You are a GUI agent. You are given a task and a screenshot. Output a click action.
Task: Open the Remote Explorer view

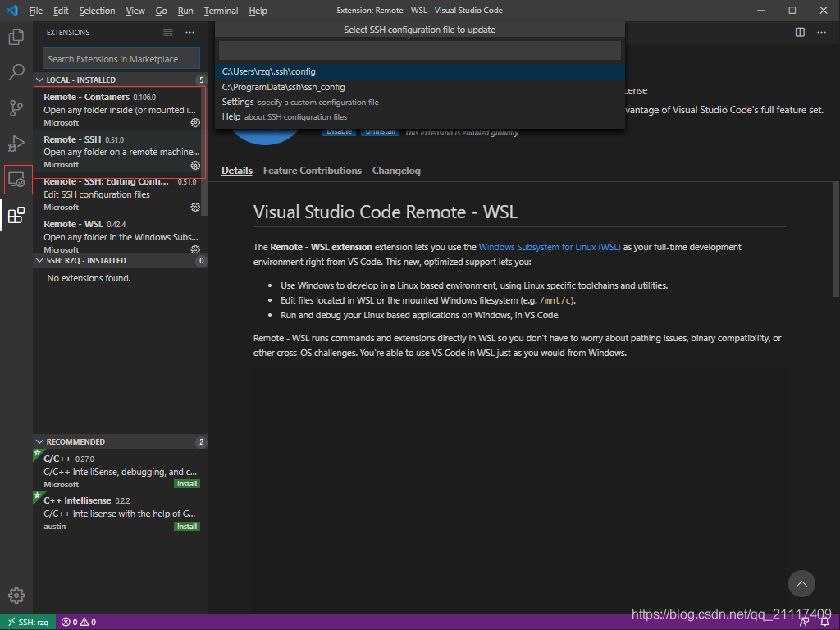pos(16,180)
